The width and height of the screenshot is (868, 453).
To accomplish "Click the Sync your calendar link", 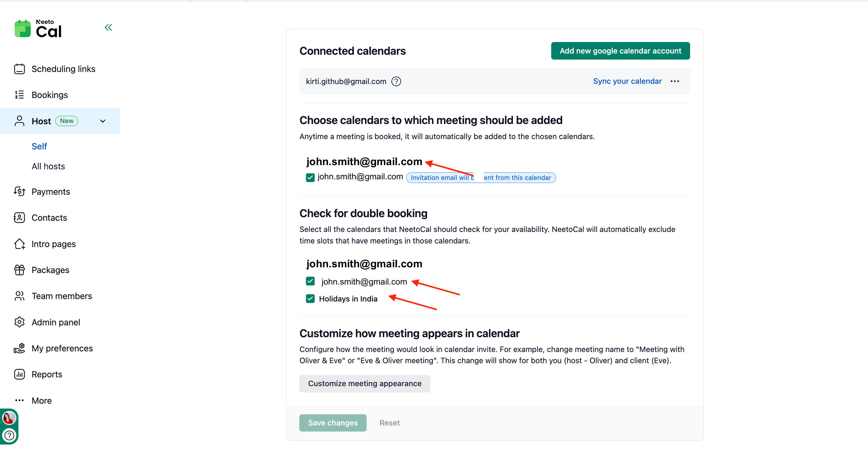I will click(627, 81).
